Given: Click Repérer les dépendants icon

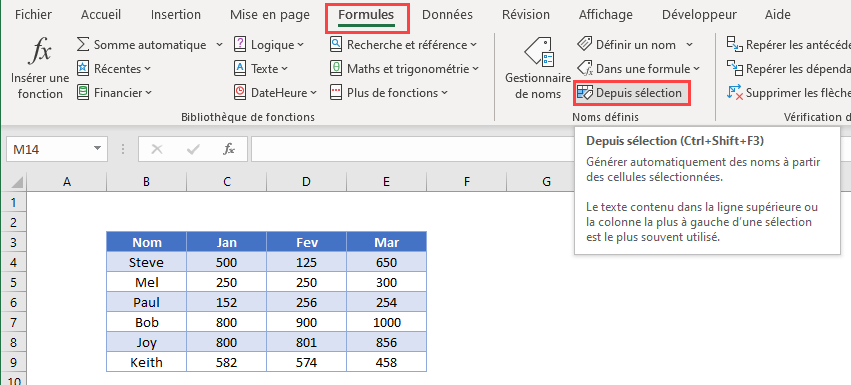Looking at the screenshot, I should coord(734,68).
